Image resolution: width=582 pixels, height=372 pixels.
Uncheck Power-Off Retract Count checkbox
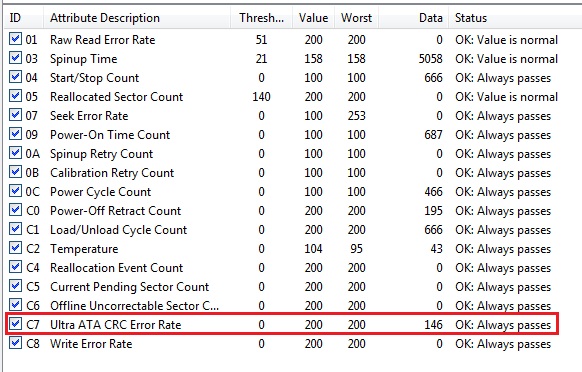coord(15,210)
